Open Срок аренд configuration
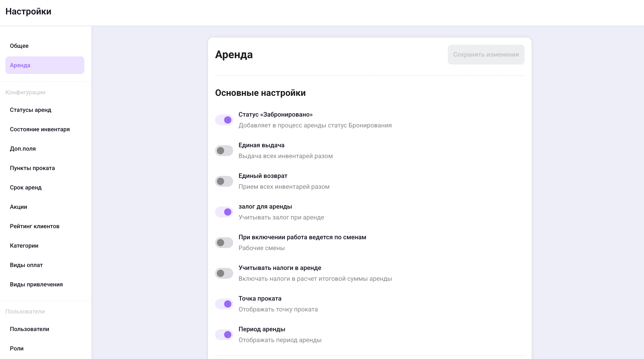Image resolution: width=644 pixels, height=359 pixels. (26, 187)
